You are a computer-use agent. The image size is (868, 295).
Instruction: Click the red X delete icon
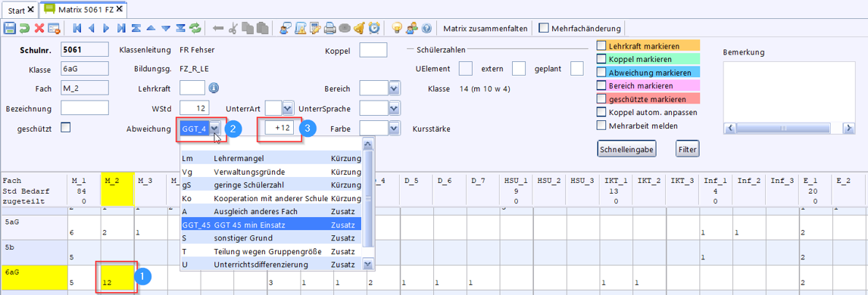39,28
